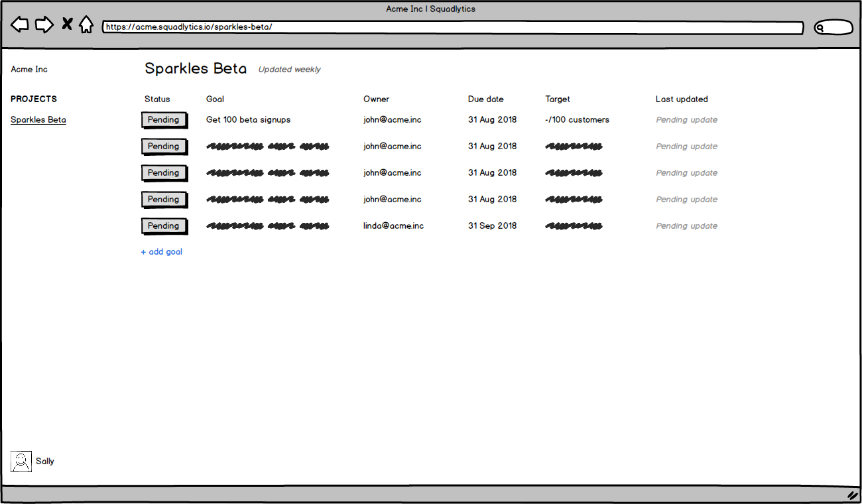Image resolution: width=862 pixels, height=504 pixels.
Task: Add a new goal with '+ add goal'
Action: [162, 252]
